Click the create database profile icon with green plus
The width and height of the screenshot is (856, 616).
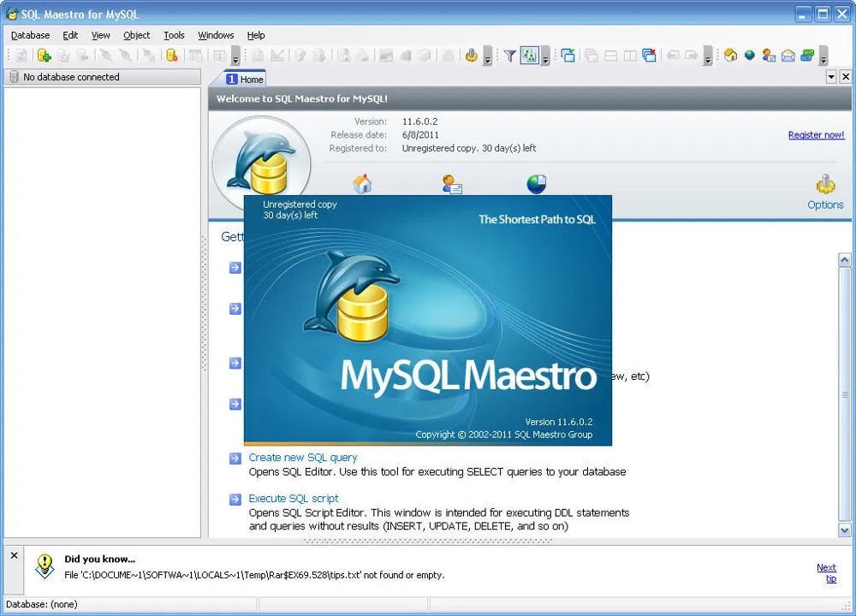[44, 55]
